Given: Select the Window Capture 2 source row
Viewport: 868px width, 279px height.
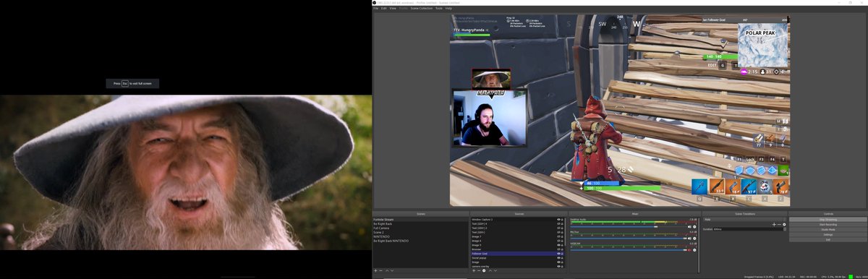Looking at the screenshot, I should 517,219.
